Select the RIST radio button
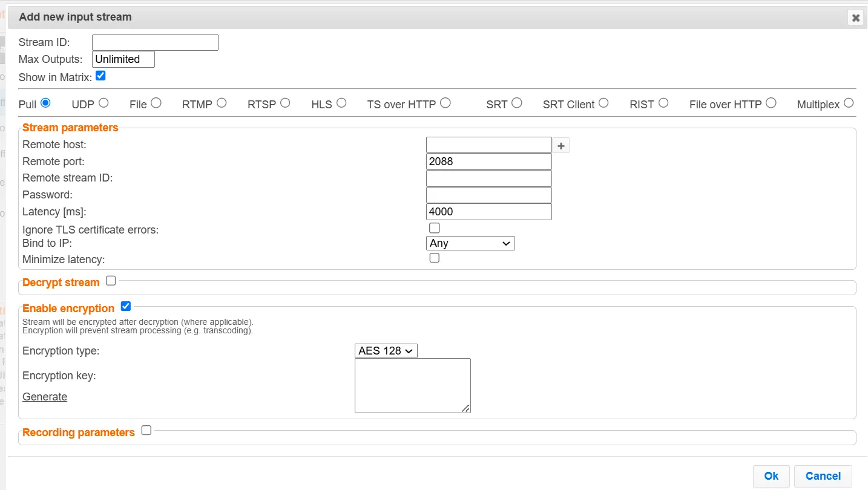Viewport: 868px width, 490px height. point(663,103)
